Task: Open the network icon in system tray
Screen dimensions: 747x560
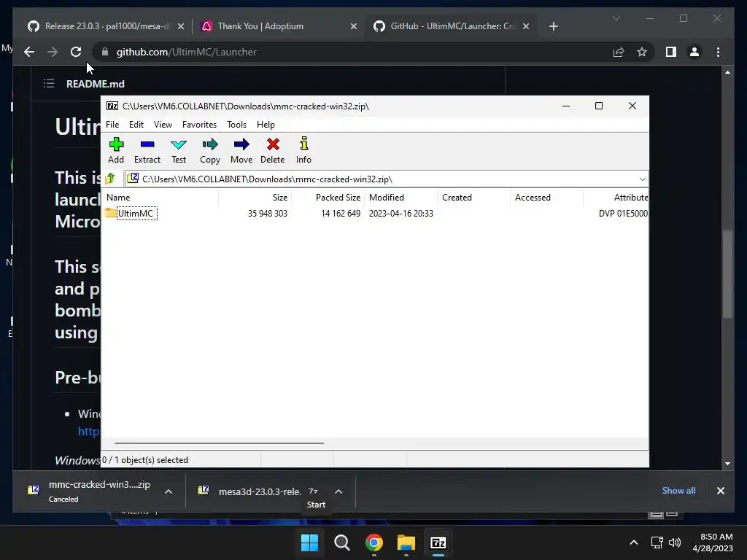Action: pos(657,542)
